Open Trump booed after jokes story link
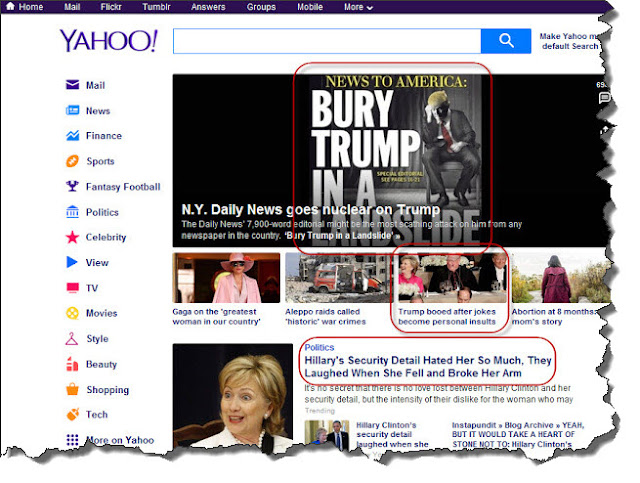 click(447, 316)
